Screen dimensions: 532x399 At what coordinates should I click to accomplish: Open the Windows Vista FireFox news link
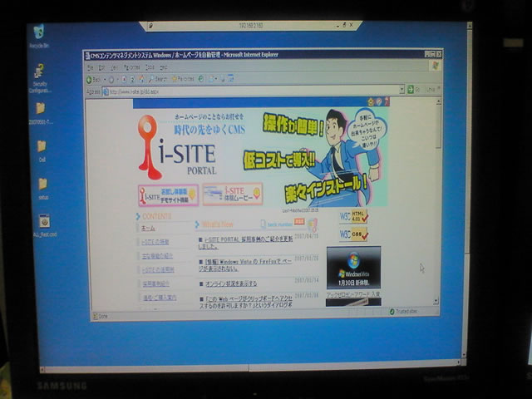coord(245,265)
